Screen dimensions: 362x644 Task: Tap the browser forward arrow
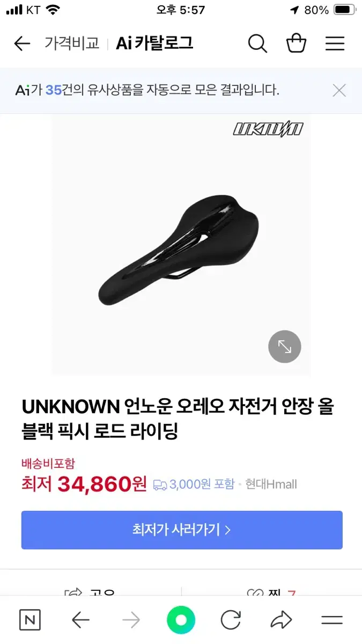pyautogui.click(x=131, y=620)
